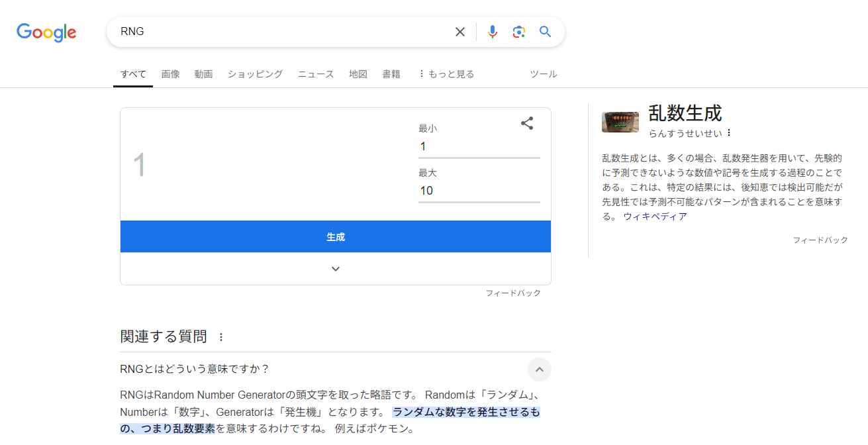Collapse the RNGとはどういう意味ですか question
The height and width of the screenshot is (445, 868).
[540, 370]
